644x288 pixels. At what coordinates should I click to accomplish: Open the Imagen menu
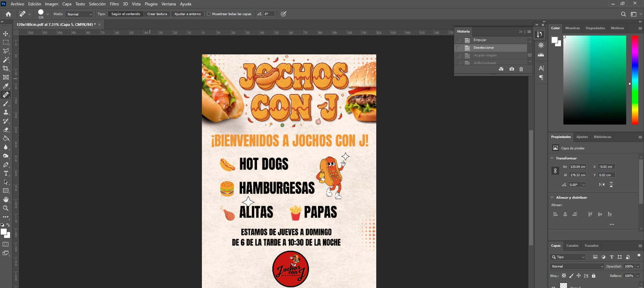coord(52,4)
